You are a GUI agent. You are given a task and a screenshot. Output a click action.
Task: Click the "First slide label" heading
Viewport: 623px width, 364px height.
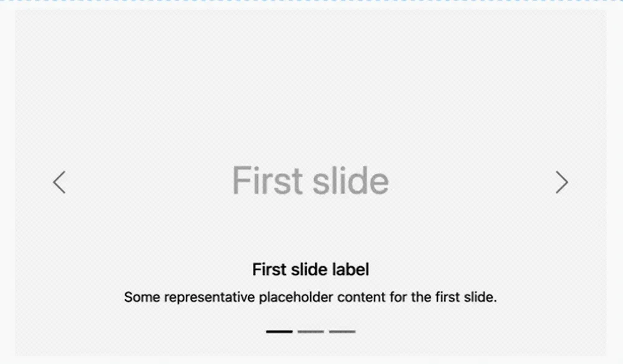coord(311,269)
